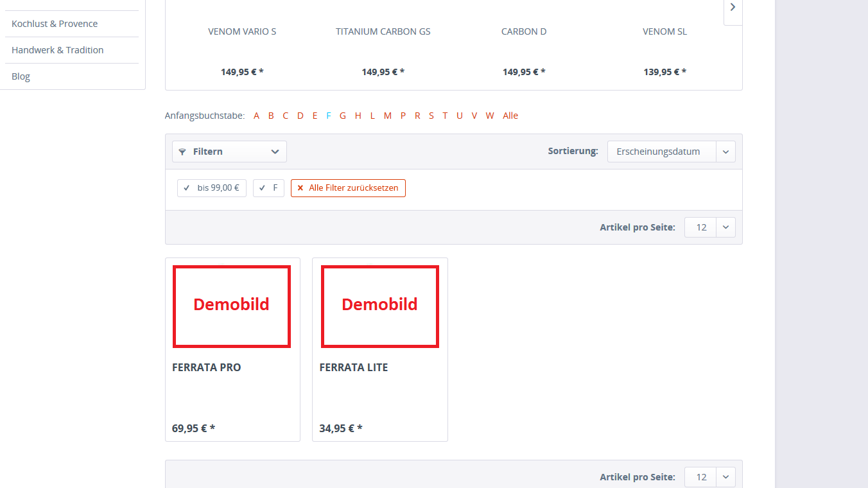This screenshot has width=868, height=488.
Task: Click the red X reset icon
Action: coord(300,188)
